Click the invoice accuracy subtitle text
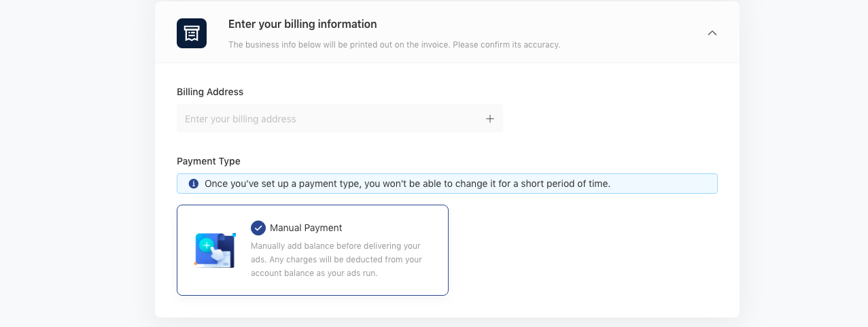 click(x=394, y=45)
